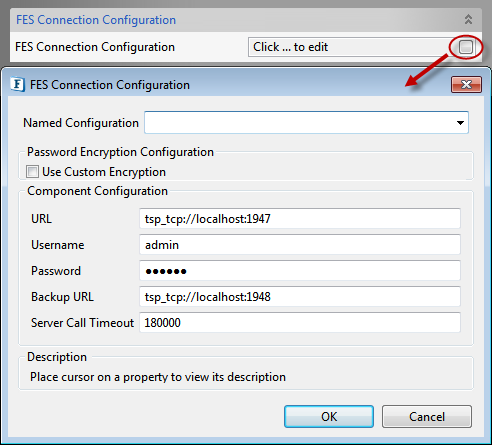Confirm with the OK button
This screenshot has width=492, height=445.
(x=329, y=417)
